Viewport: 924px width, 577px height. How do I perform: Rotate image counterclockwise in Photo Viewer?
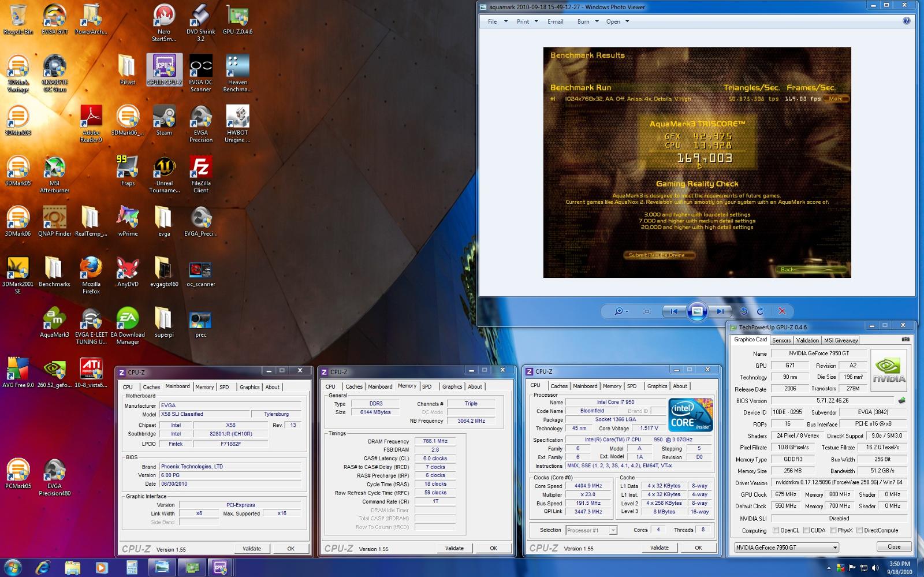744,311
